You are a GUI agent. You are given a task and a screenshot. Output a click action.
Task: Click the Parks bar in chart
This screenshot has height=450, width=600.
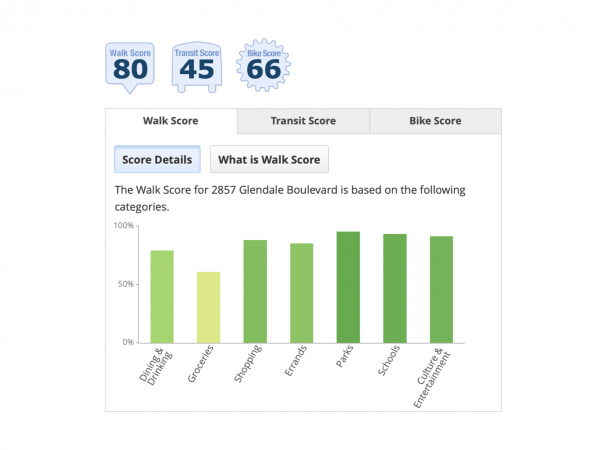point(348,287)
